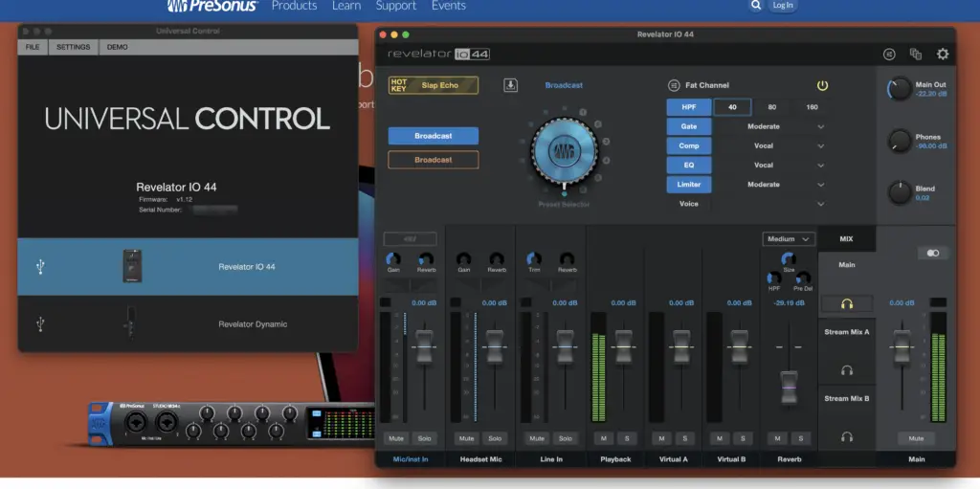This screenshot has height=489, width=980.
Task: Click the Mic/Inst In channel fader
Action: pyautogui.click(x=424, y=345)
